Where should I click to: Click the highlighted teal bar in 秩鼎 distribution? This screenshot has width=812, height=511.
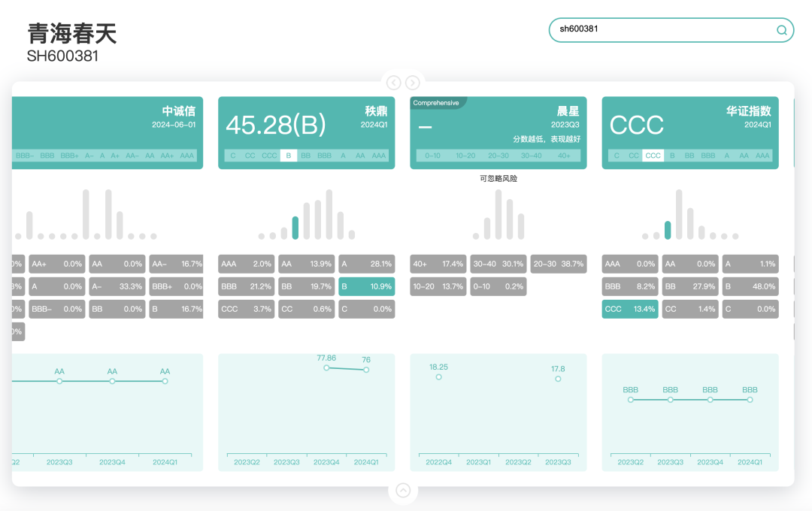click(x=295, y=227)
